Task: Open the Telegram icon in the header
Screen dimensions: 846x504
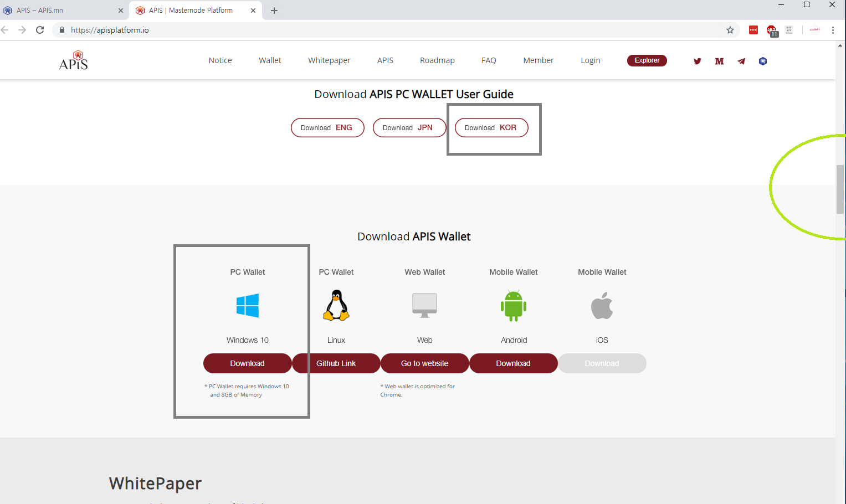Action: pos(741,61)
